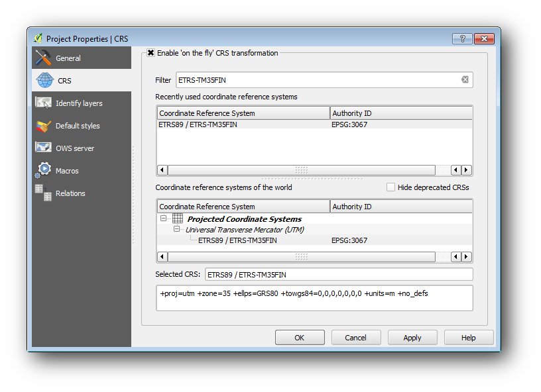Open the General settings wrench icon
Screen dimensions: 541x392
point(44,58)
